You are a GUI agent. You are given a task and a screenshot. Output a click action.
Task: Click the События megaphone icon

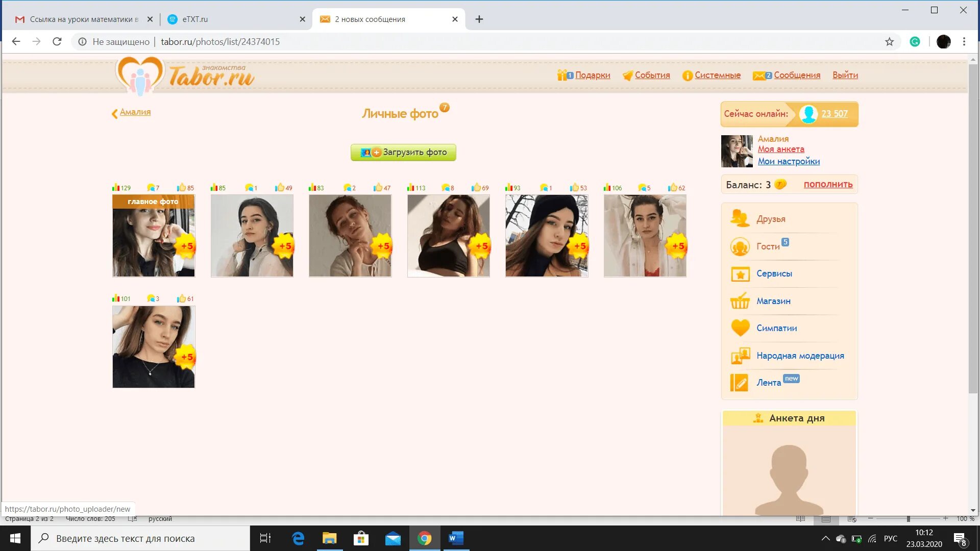pos(627,76)
